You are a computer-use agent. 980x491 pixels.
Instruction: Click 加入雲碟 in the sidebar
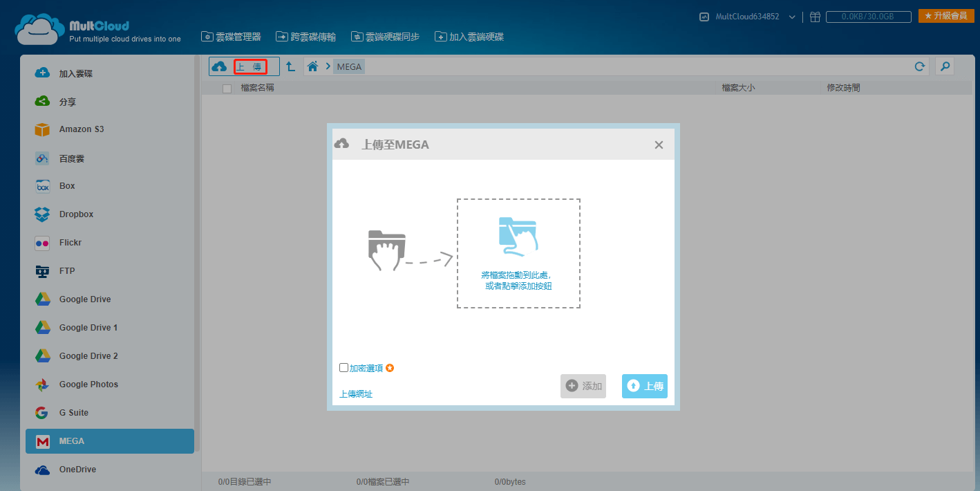(x=76, y=73)
